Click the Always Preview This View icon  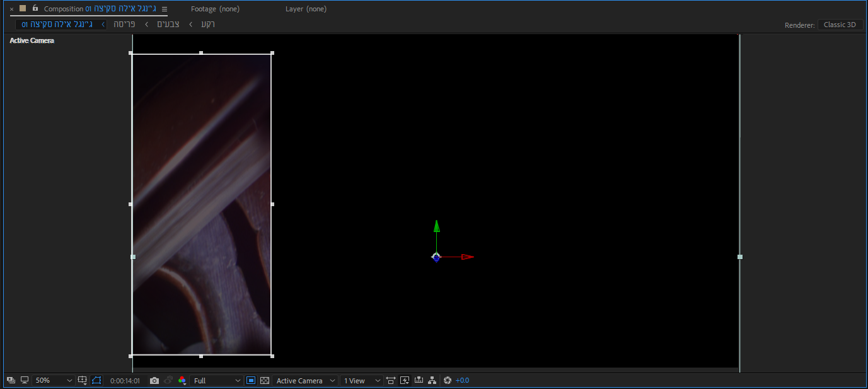tap(11, 381)
